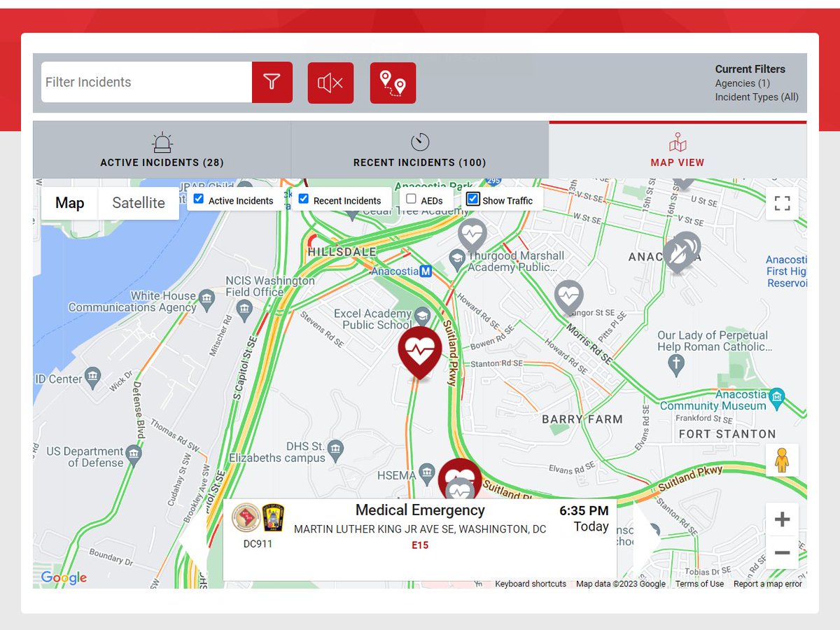Zoom in the map with plus button
The width and height of the screenshot is (840, 630).
pyautogui.click(x=782, y=519)
